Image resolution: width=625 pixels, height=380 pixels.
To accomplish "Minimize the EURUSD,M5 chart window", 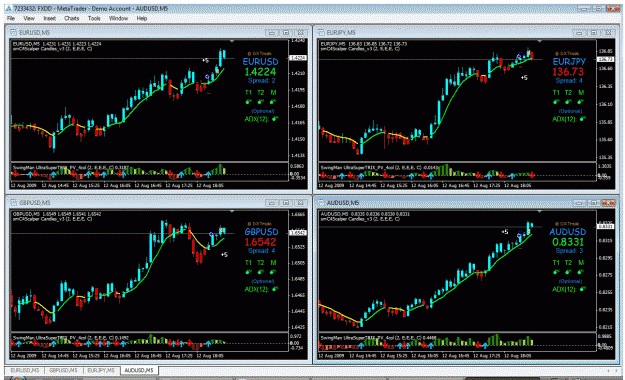I will 272,33.
